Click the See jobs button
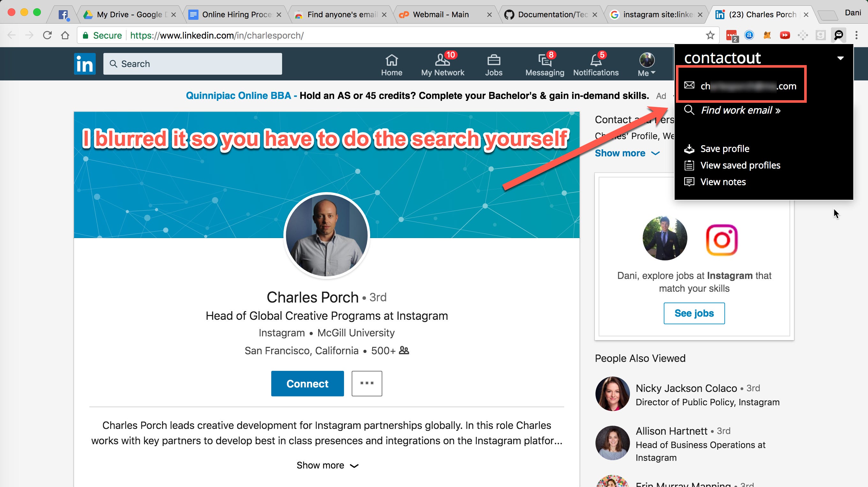868x487 pixels. click(x=694, y=313)
